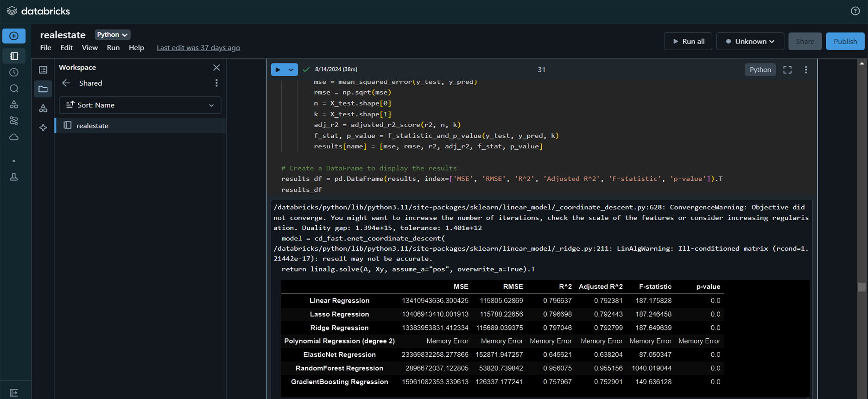
Task: Open the Compute cloud icon in sidebar
Action: pyautogui.click(x=14, y=137)
